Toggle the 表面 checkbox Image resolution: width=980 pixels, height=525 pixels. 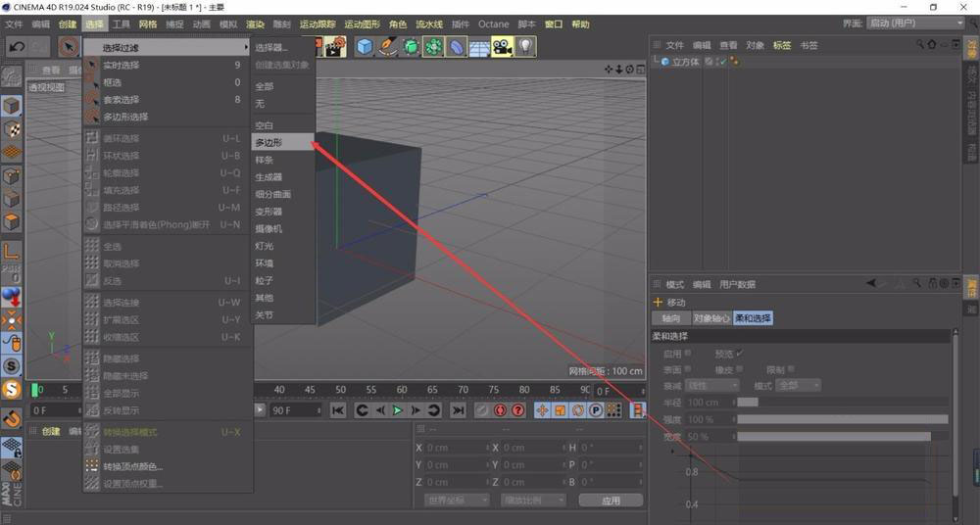click(688, 369)
